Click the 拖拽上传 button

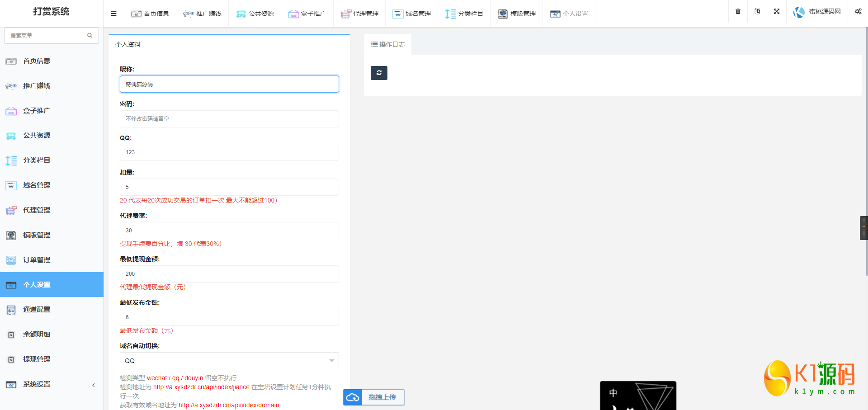tap(382, 397)
